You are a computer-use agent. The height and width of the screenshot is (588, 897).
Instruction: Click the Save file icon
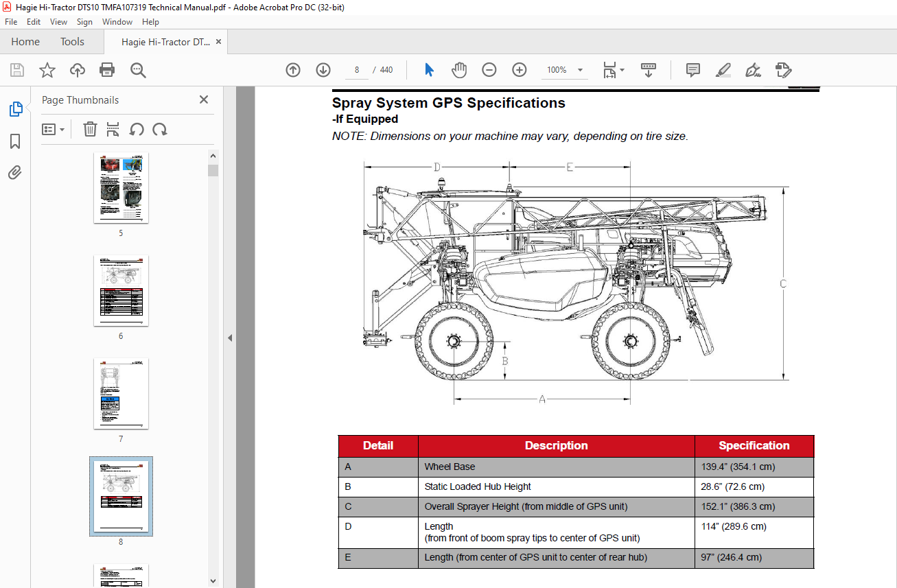click(17, 70)
